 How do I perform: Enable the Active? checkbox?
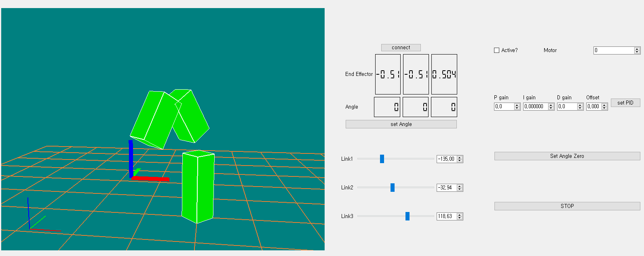click(x=497, y=50)
